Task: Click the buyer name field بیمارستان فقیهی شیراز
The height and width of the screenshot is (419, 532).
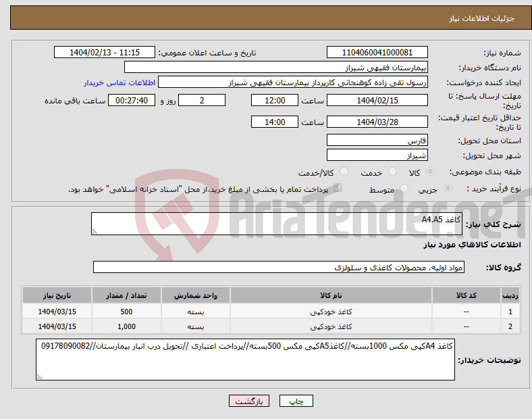Action: tap(276, 67)
